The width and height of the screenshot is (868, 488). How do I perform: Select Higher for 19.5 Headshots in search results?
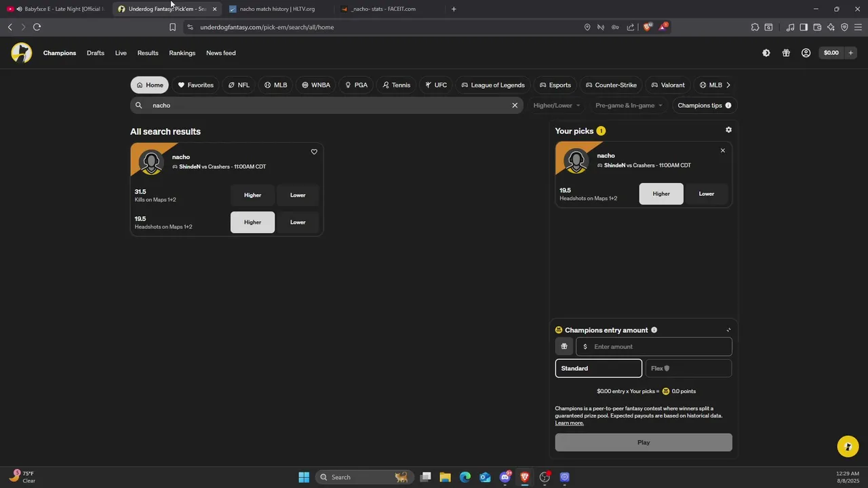point(252,222)
